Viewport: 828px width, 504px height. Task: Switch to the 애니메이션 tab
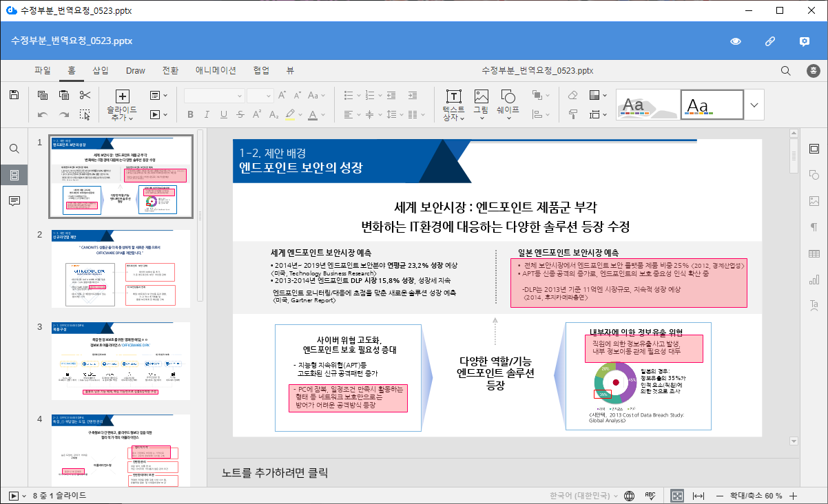(x=216, y=70)
